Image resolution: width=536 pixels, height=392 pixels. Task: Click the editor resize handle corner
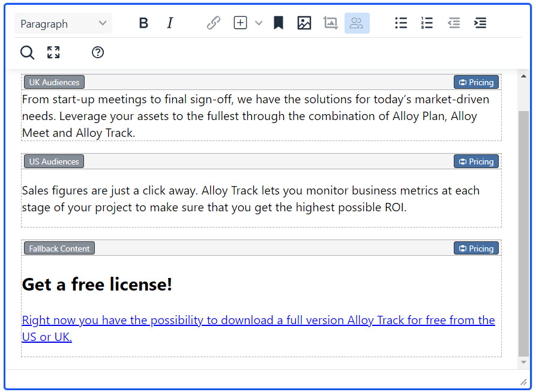click(523, 382)
